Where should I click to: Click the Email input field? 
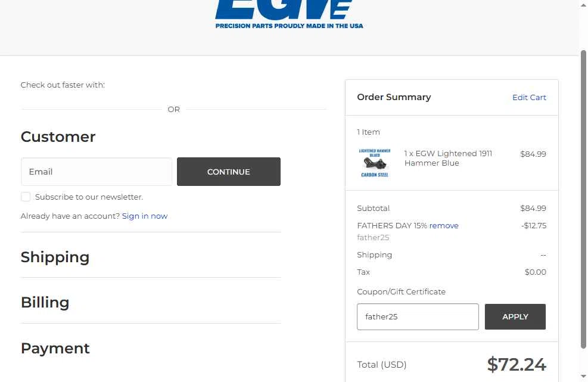coord(97,172)
